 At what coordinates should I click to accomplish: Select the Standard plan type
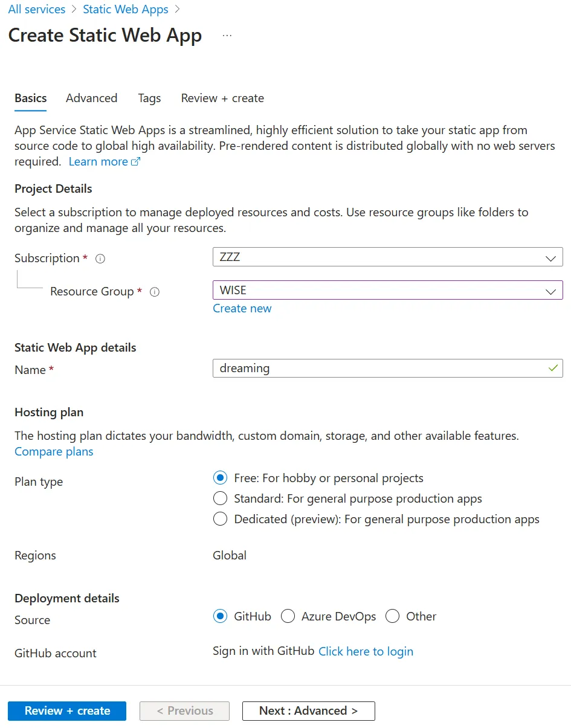221,498
